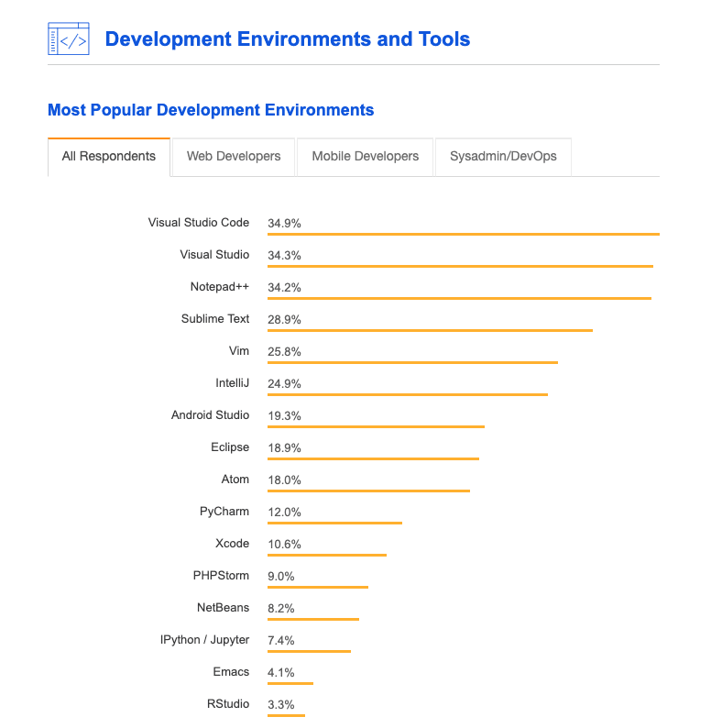Click the 28.9% value

[284, 319]
